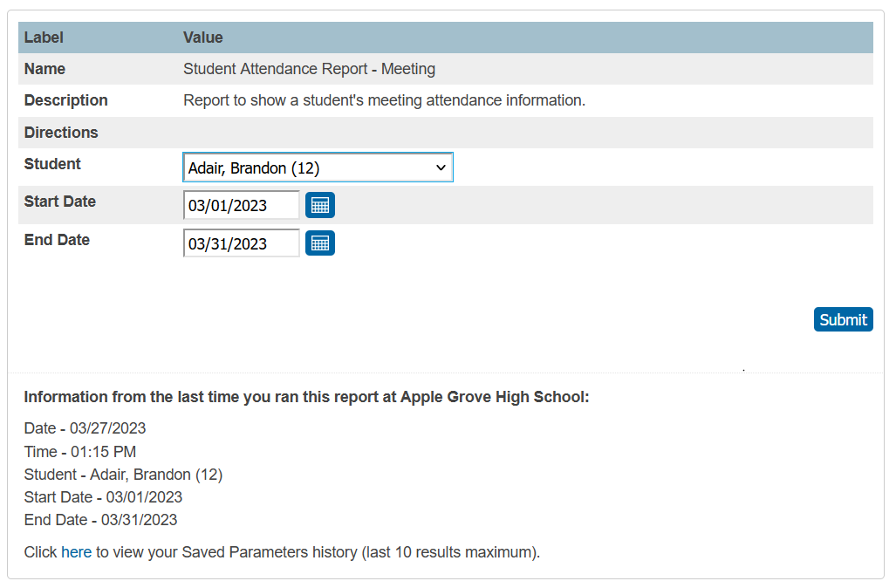Click the Apple Grove High School information heading
The width and height of the screenshot is (896, 588).
(306, 397)
